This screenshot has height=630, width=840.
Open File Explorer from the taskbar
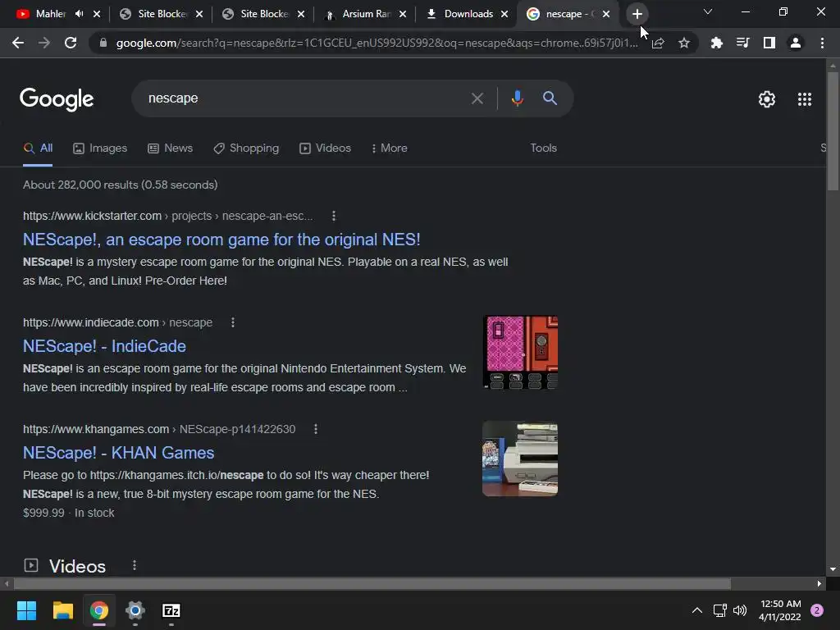(x=62, y=610)
